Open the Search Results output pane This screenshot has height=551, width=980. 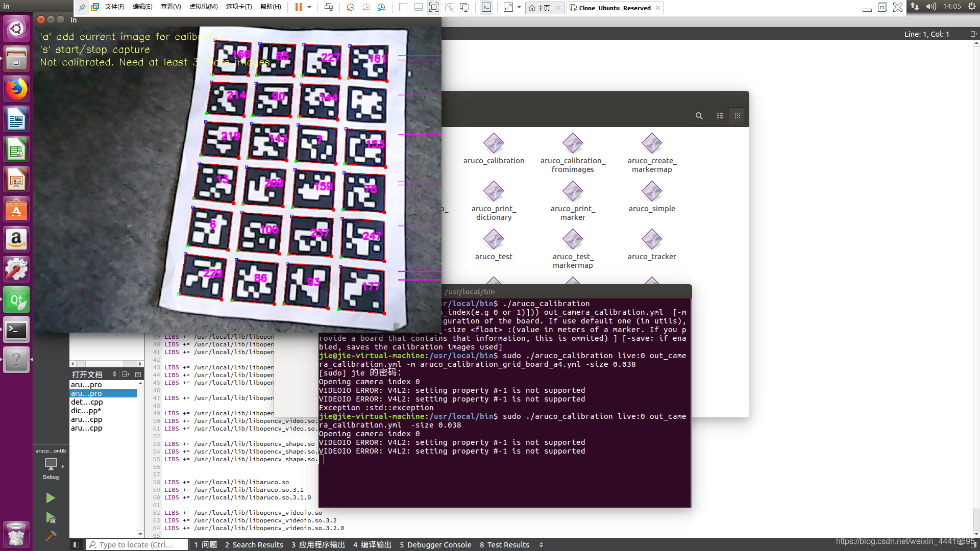tap(254, 545)
